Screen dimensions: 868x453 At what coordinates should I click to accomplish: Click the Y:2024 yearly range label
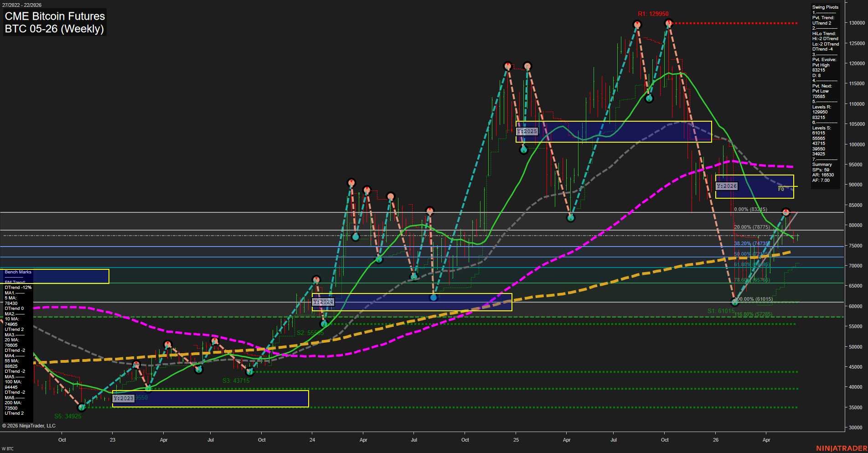tap(323, 302)
